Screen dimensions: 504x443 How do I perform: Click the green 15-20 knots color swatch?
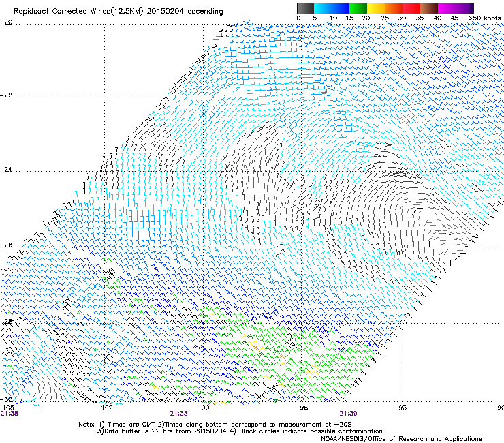click(358, 8)
